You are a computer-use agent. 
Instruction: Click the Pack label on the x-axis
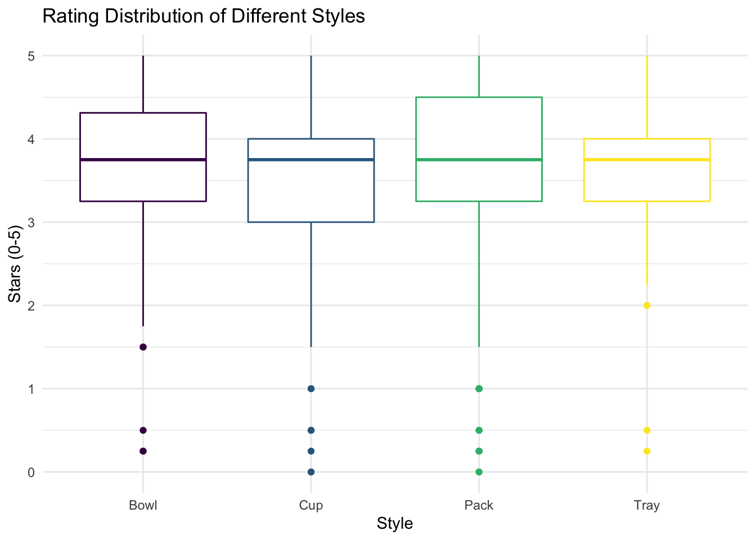click(479, 505)
